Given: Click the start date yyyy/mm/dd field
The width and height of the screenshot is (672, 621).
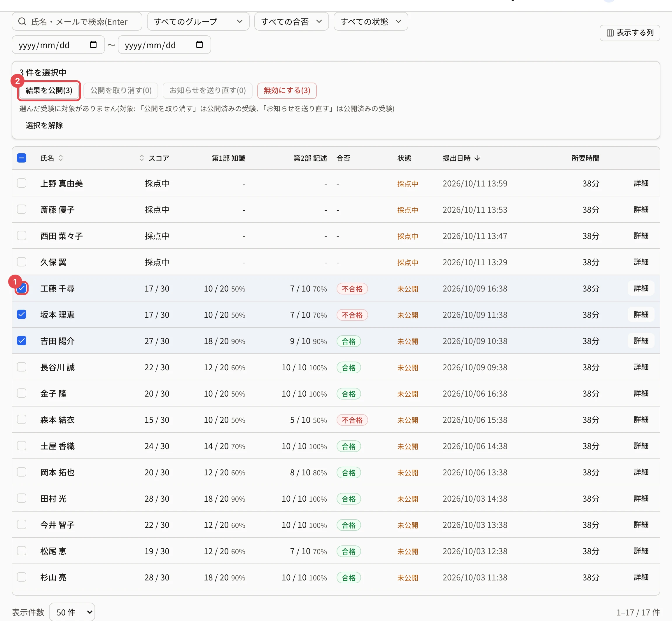Looking at the screenshot, I should [58, 45].
